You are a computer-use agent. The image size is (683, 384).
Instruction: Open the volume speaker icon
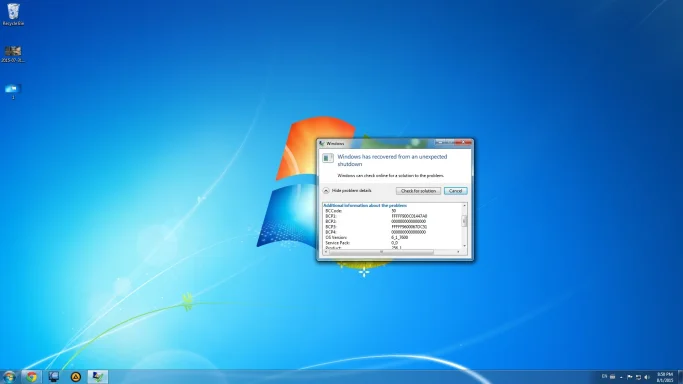coord(647,377)
